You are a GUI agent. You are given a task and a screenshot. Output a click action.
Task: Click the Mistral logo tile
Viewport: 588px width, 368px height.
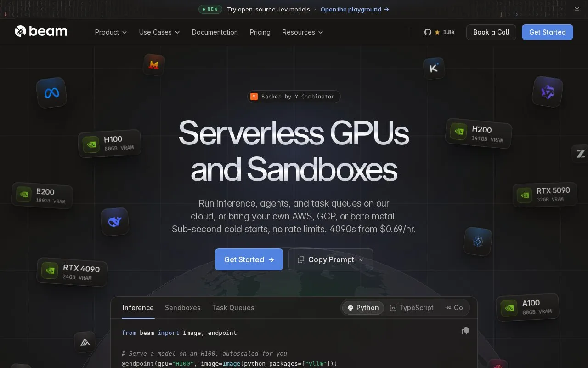tap(154, 65)
